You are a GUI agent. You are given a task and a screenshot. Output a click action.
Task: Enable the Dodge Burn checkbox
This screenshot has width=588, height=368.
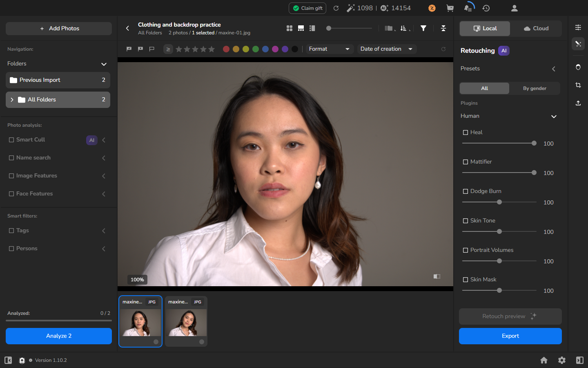pyautogui.click(x=465, y=191)
